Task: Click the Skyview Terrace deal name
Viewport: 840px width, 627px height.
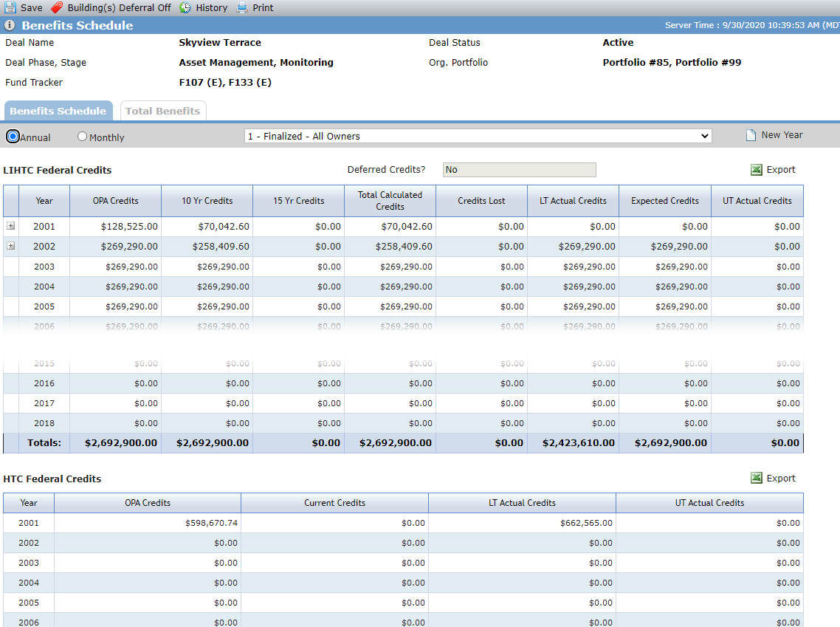Action: click(220, 42)
